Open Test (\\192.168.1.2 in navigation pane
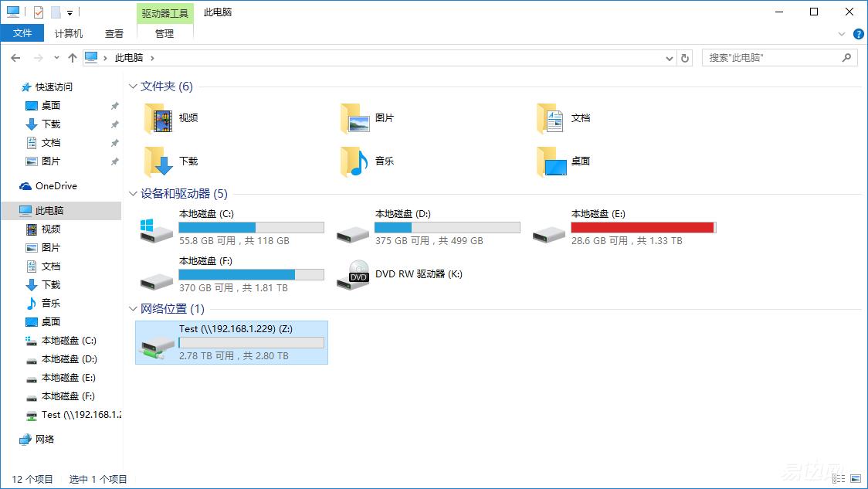 point(73,415)
